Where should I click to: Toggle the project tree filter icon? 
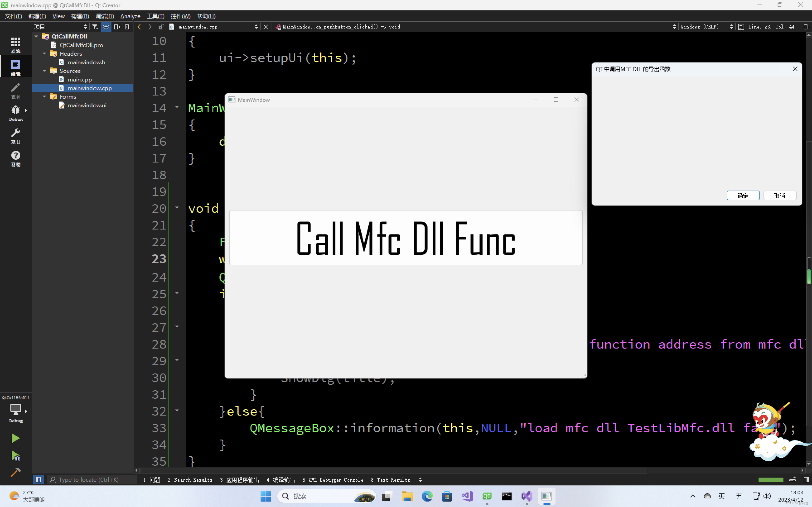click(95, 27)
